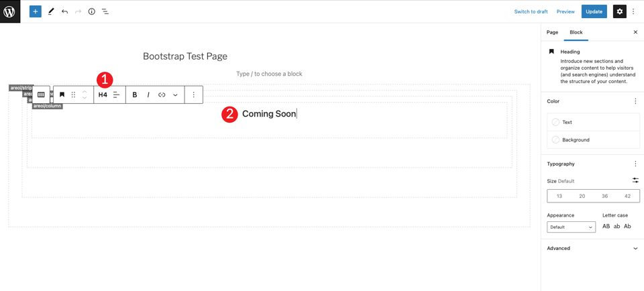The height and width of the screenshot is (291, 644).
Task: Select the Block tab
Action: coord(576,32)
